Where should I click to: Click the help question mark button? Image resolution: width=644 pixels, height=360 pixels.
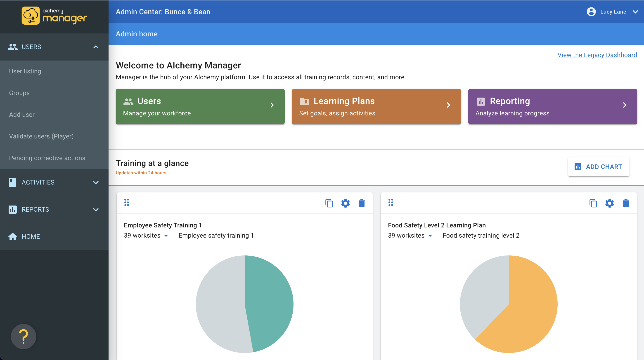(x=24, y=337)
